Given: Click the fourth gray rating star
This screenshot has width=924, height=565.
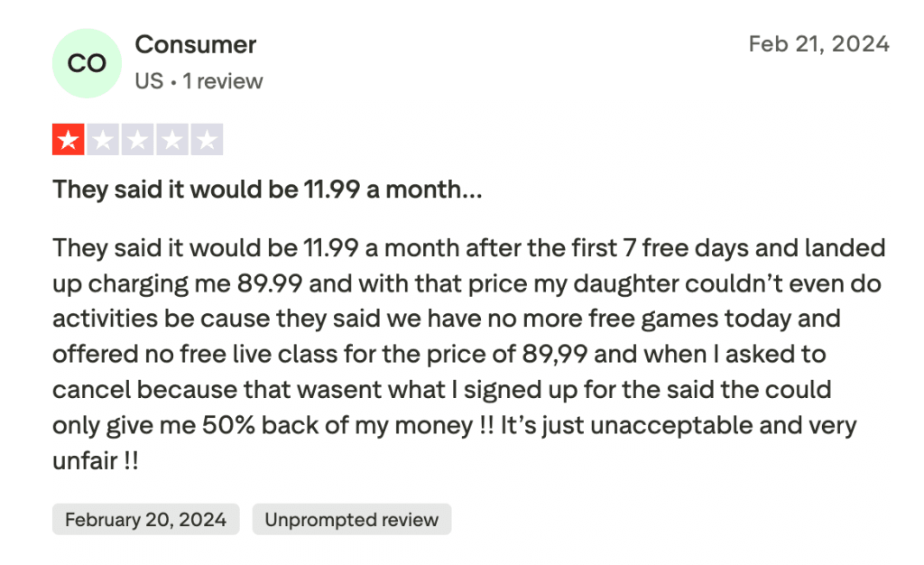Looking at the screenshot, I should point(172,140).
